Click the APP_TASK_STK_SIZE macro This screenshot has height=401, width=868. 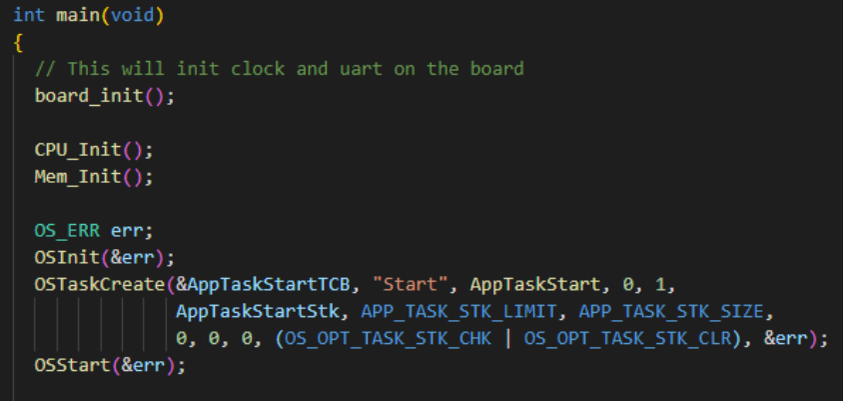[671, 312]
